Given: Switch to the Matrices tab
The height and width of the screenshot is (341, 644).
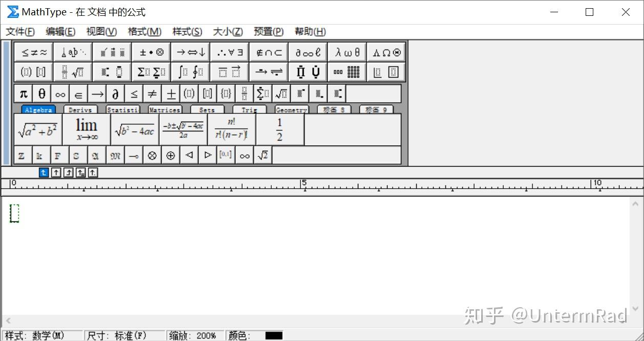Looking at the screenshot, I should [165, 109].
